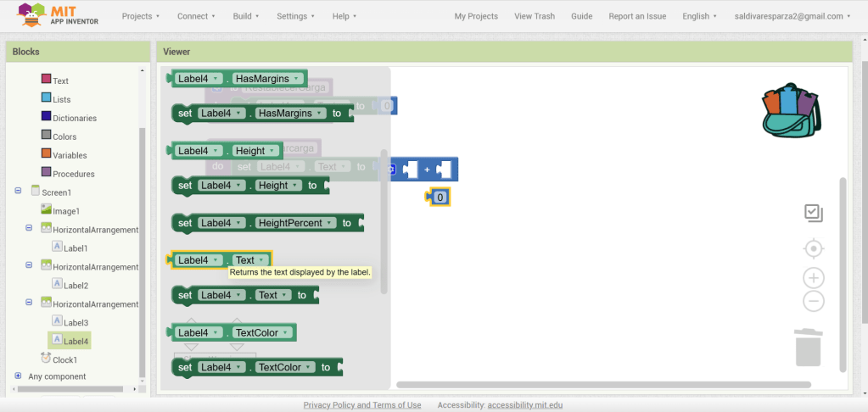Open the backpack icon in the viewer
The height and width of the screenshot is (412, 868).
pos(792,110)
